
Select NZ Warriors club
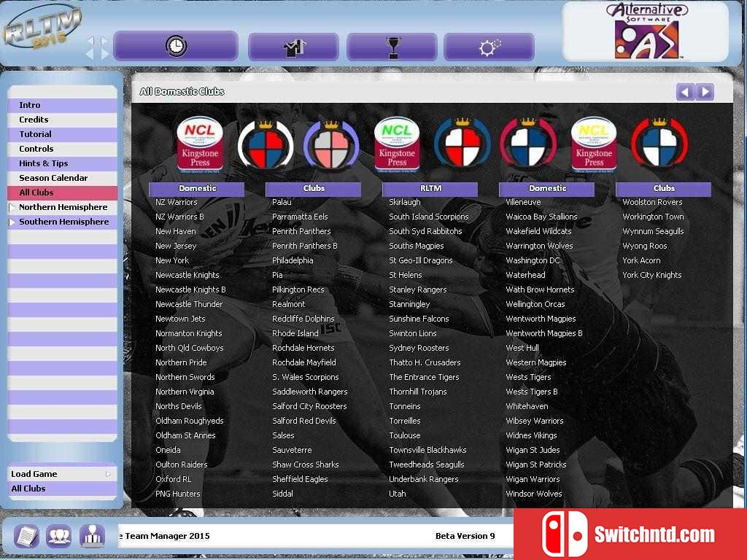tap(177, 202)
